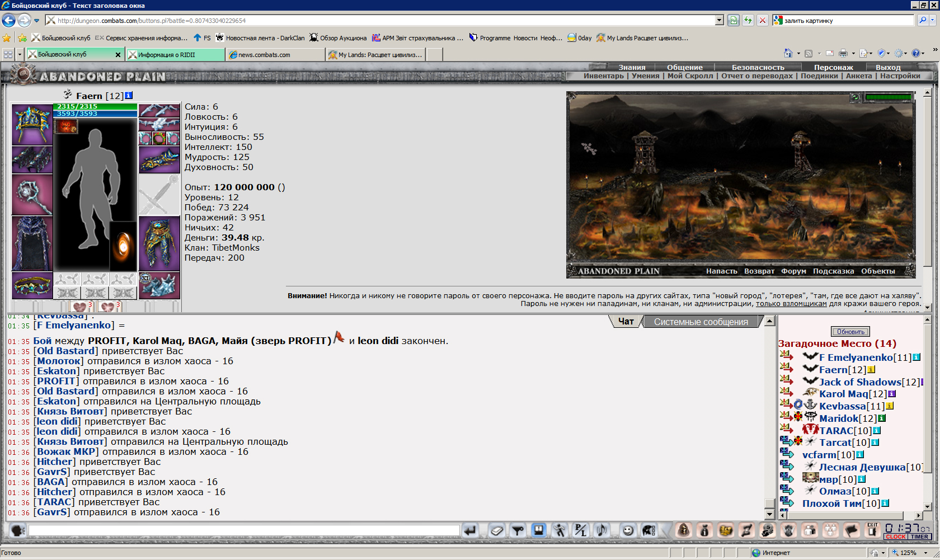Open the Обзор Аукциона favorites link
Screen dimensions: 940x560
point(338,38)
